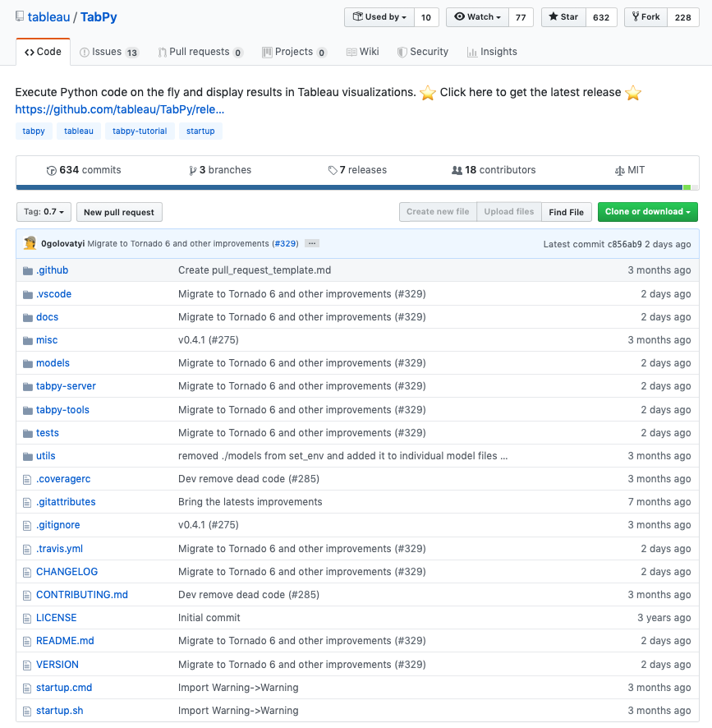Screen dimensions: 712x728
Task: Click the folder icon beside tabpy-server
Action: 28,386
